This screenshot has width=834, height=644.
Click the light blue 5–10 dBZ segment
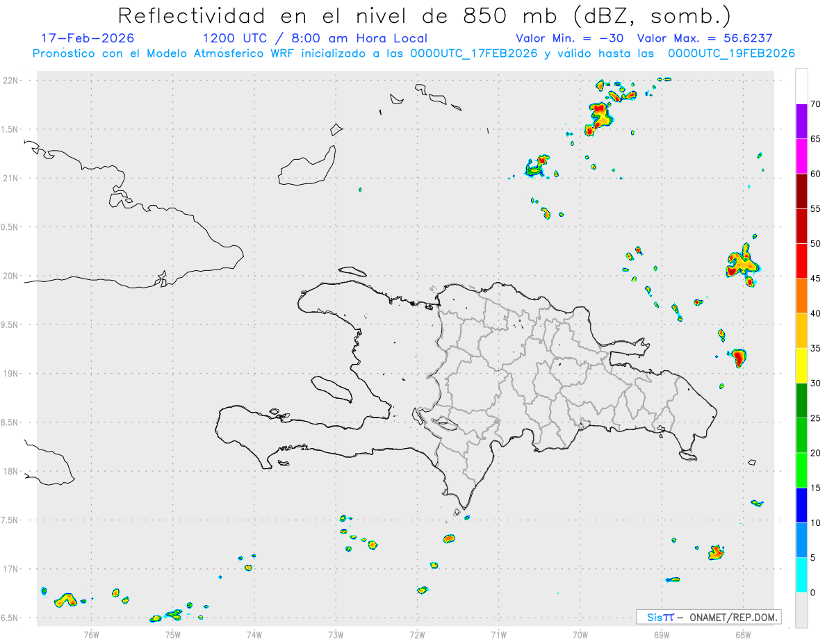click(x=801, y=540)
